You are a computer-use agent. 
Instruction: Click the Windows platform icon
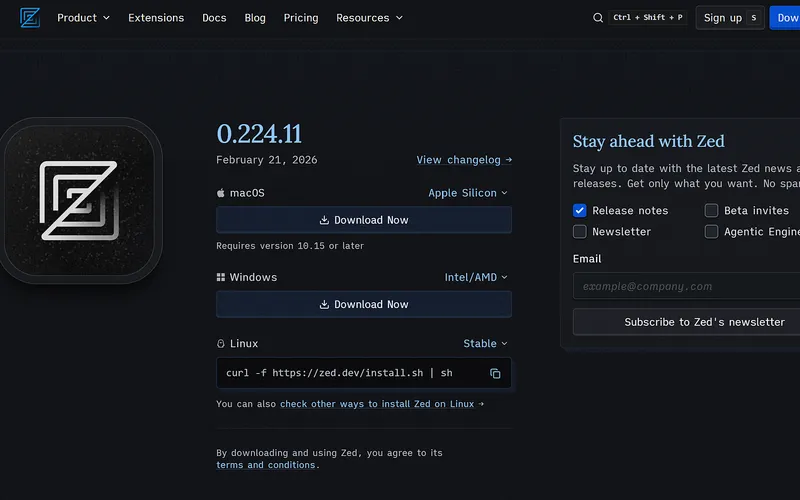(221, 277)
